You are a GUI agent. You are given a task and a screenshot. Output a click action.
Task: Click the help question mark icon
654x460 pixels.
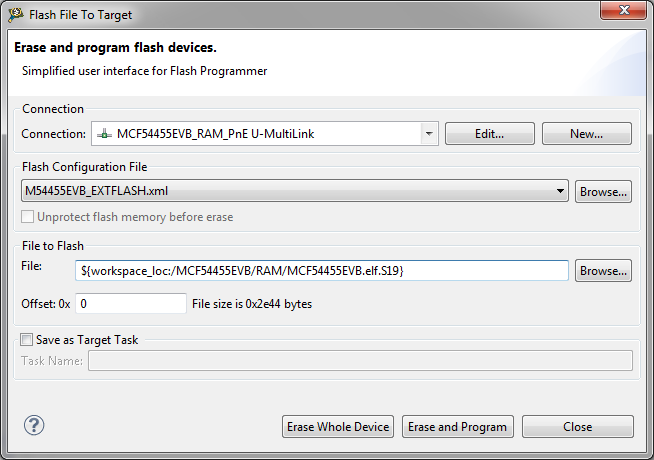coord(34,426)
